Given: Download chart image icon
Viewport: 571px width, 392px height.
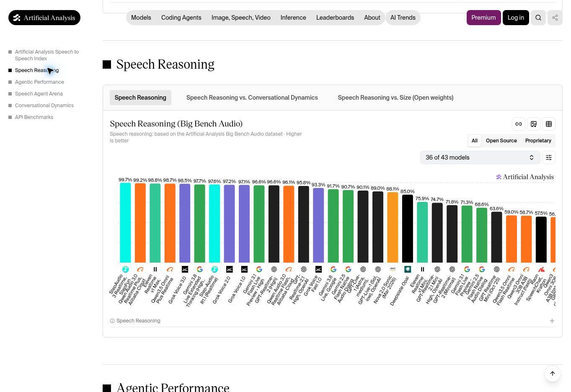Looking at the screenshot, I should (534, 124).
